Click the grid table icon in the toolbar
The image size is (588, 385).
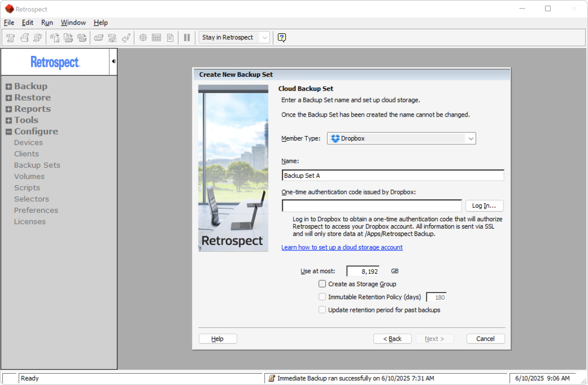pos(157,37)
